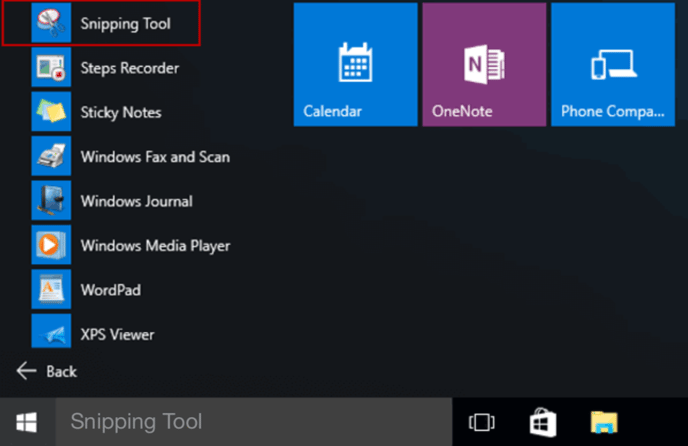688x446 pixels.
Task: Open the Steps Recorder icon
Action: click(x=49, y=68)
